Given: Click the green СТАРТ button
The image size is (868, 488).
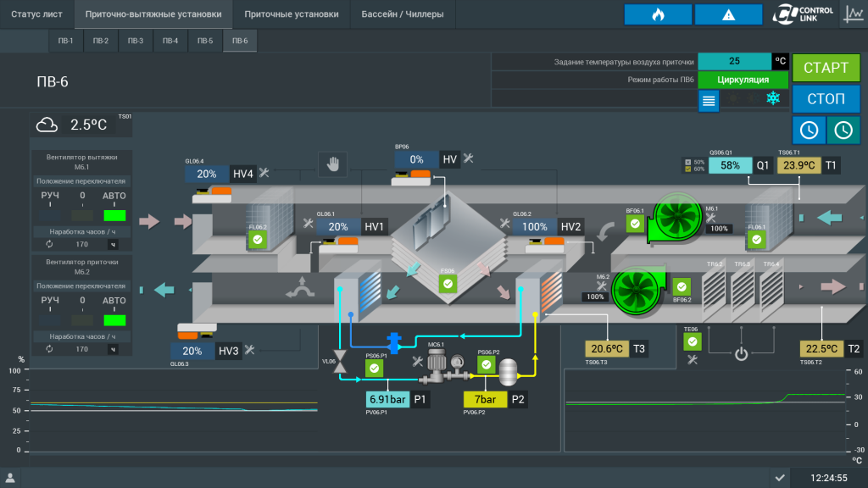Looking at the screenshot, I should pyautogui.click(x=826, y=68).
